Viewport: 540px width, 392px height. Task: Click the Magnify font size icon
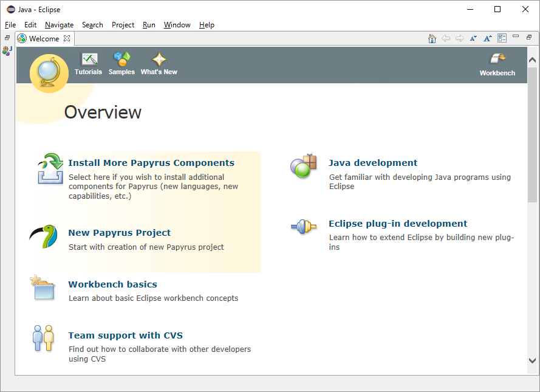point(488,38)
